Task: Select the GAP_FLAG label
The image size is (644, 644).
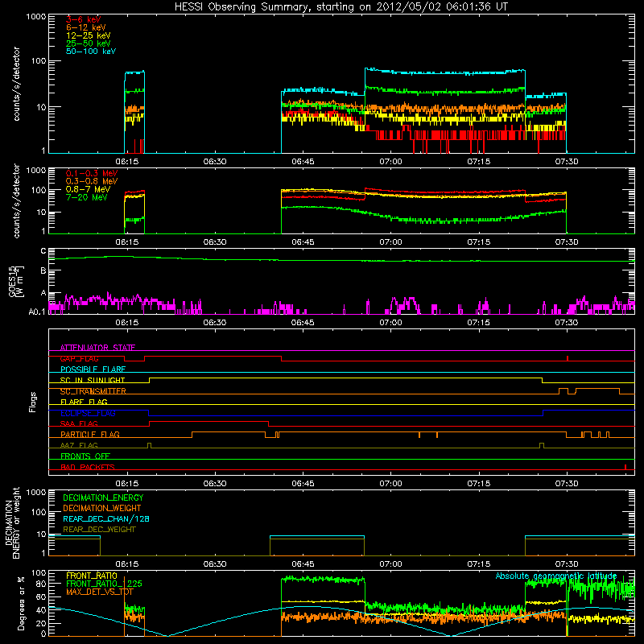Action: coord(79,358)
